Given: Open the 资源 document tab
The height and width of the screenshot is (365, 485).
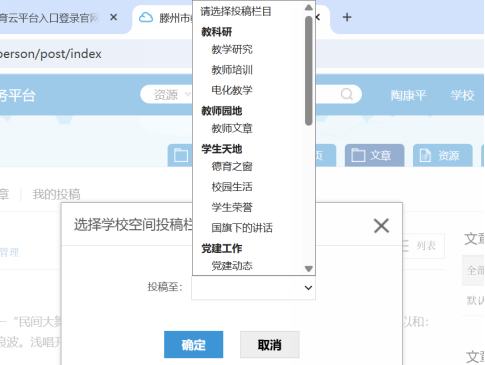Looking at the screenshot, I should (x=442, y=155).
